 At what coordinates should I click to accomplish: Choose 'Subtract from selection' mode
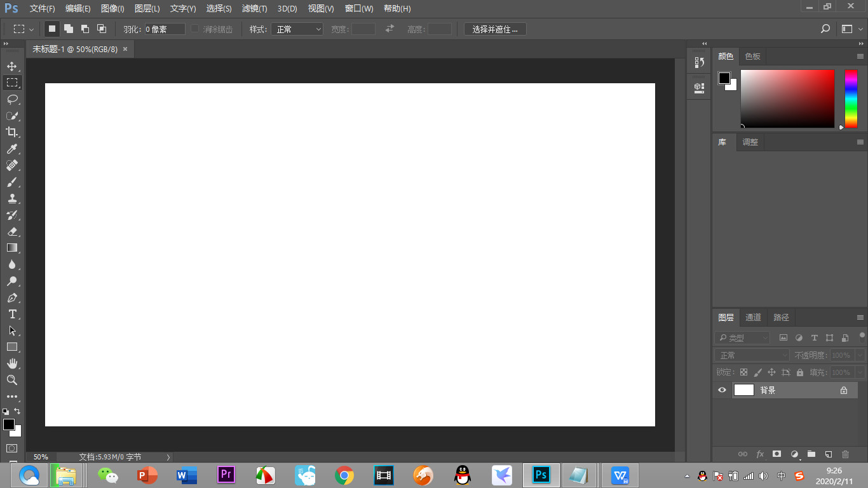(x=85, y=29)
